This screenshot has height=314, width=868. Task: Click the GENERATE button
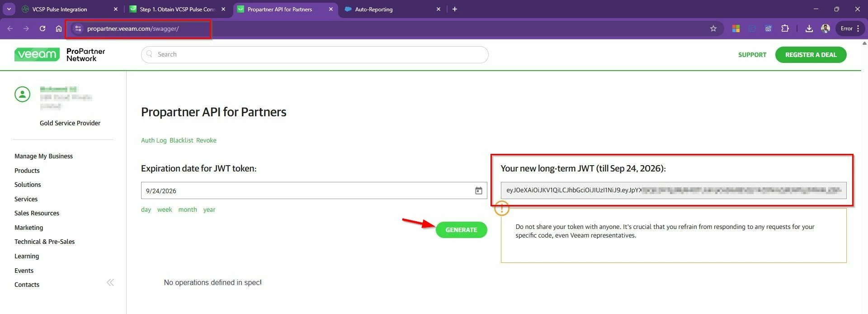[x=461, y=230]
